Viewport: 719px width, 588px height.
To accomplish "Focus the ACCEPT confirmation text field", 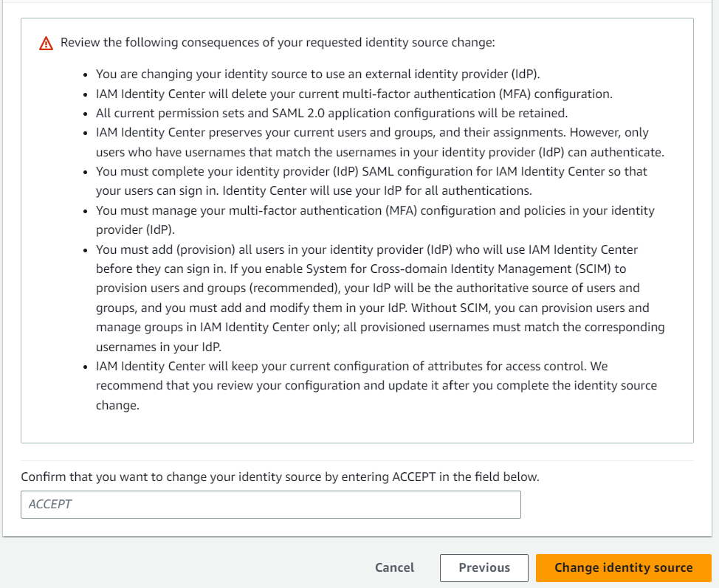I will (270, 505).
